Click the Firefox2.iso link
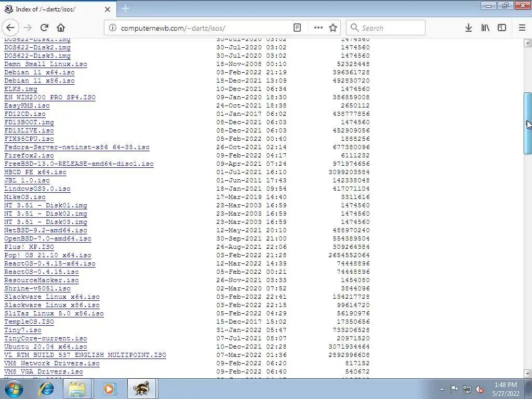Image resolution: width=532 pixels, height=399 pixels. point(29,155)
